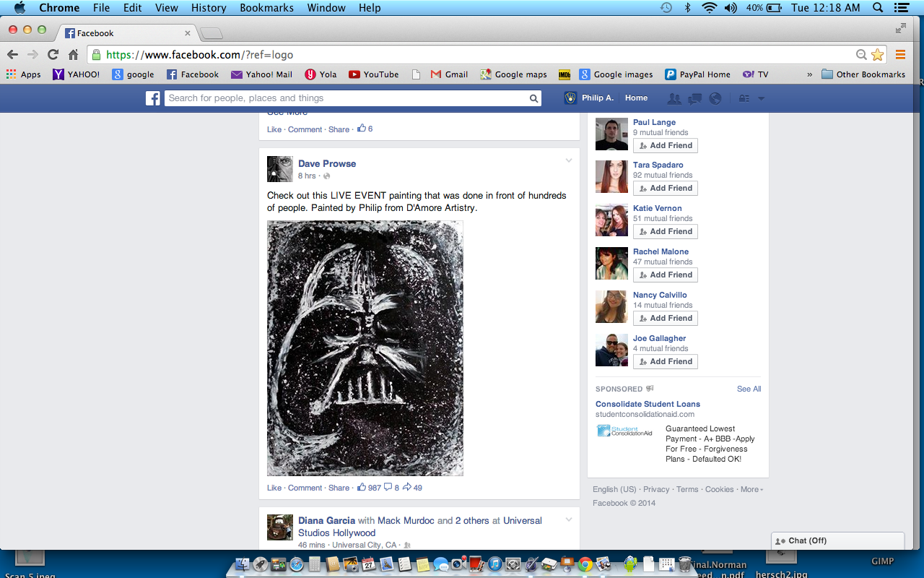Open the Consolidate Student Loans ad link
924x578 pixels.
pos(648,404)
